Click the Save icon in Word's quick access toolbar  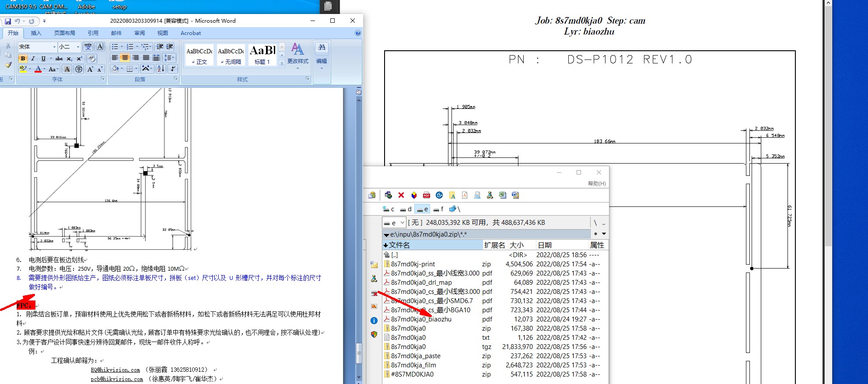pos(7,21)
